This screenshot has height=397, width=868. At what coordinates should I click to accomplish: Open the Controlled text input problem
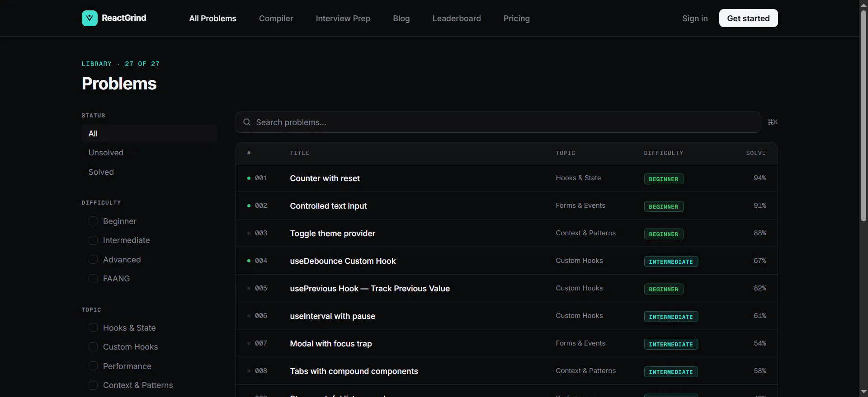[x=328, y=206]
